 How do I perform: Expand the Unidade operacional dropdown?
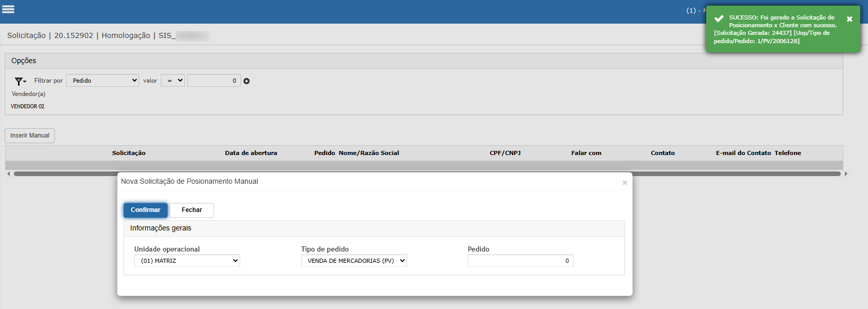pyautogui.click(x=187, y=261)
